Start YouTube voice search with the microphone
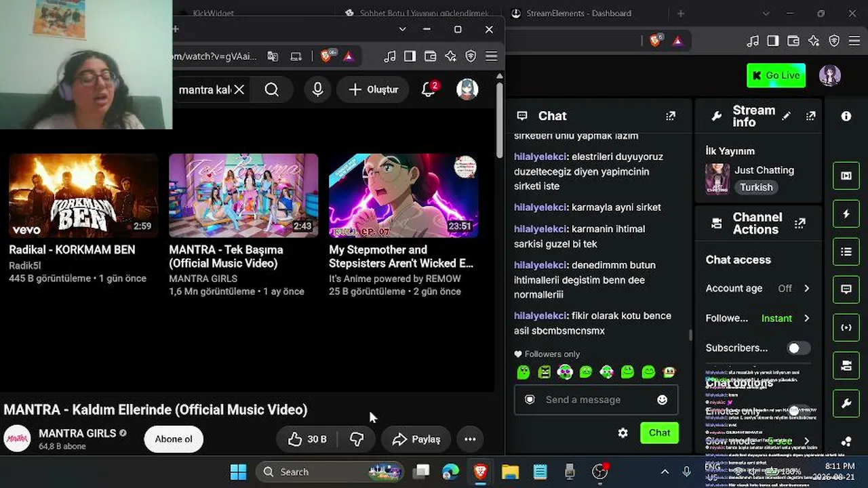 coord(317,89)
